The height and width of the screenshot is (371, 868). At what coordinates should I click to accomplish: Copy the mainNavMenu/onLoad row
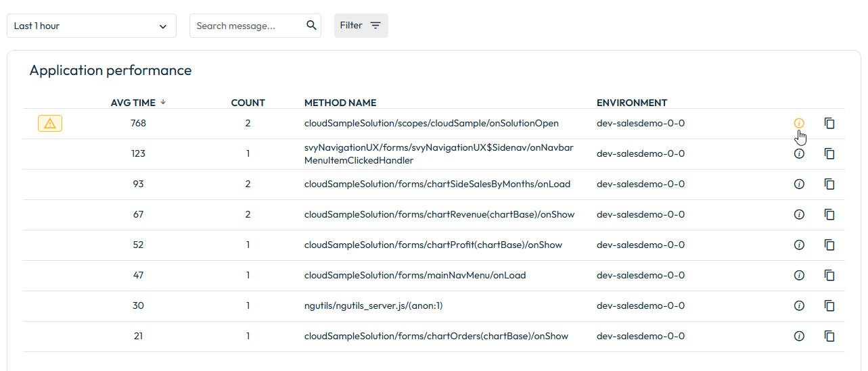(x=829, y=275)
